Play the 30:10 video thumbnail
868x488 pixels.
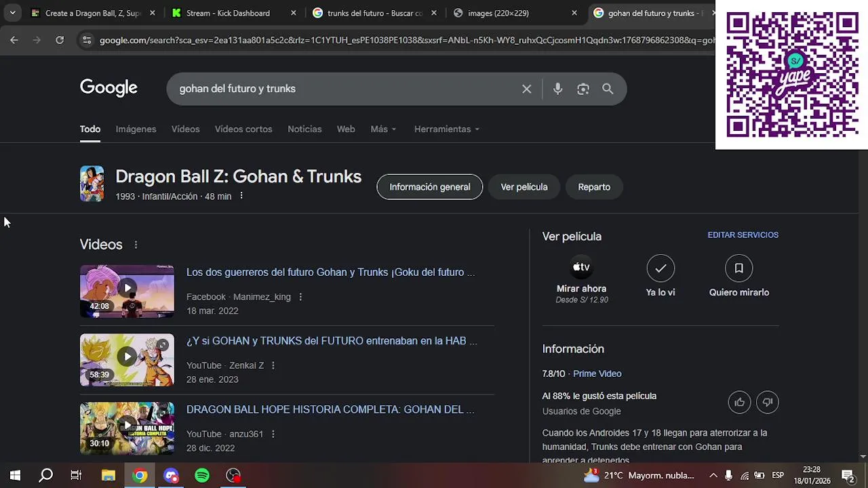pos(127,428)
